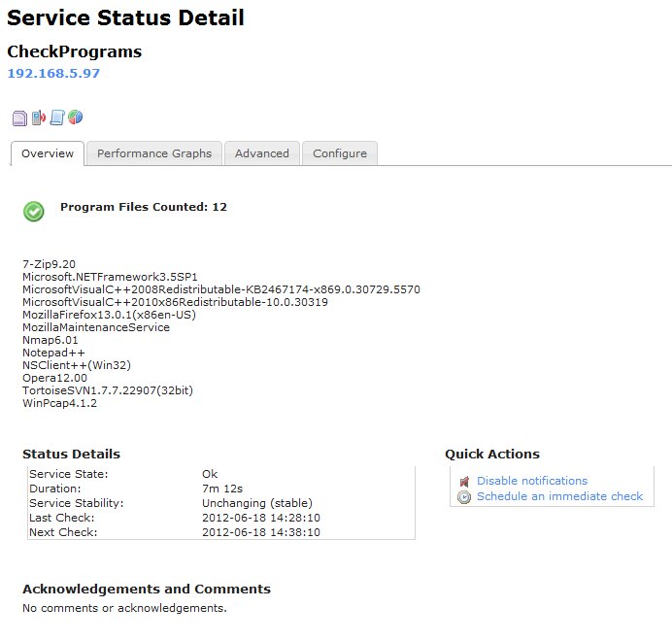The image size is (672, 641).
Task: Click the muted speaker icon in Quick Actions
Action: coord(464,481)
